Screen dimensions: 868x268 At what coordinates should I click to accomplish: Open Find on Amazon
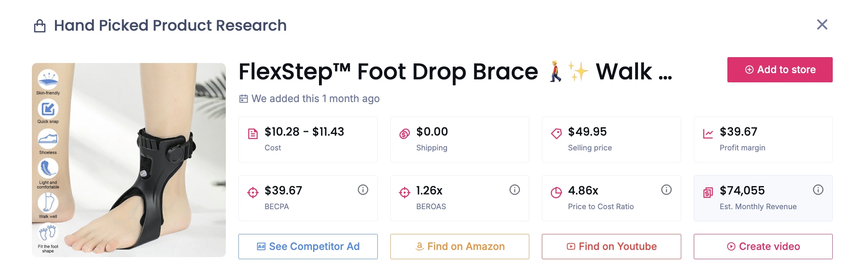pyautogui.click(x=460, y=247)
